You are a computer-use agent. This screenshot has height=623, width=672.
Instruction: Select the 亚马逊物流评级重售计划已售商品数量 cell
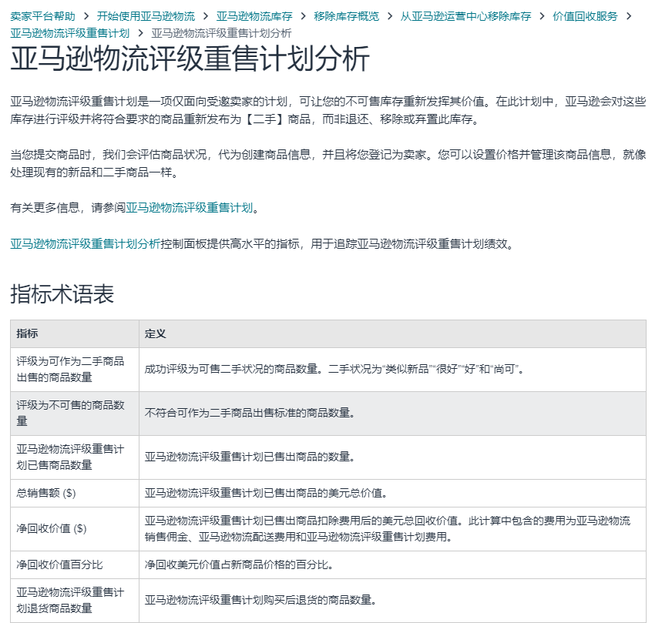tap(75, 457)
